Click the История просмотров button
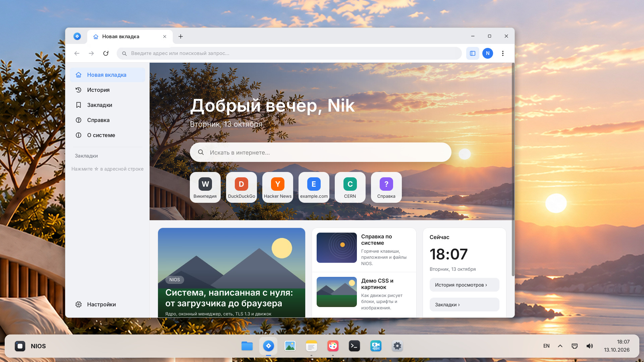Image resolution: width=644 pixels, height=362 pixels. click(464, 285)
